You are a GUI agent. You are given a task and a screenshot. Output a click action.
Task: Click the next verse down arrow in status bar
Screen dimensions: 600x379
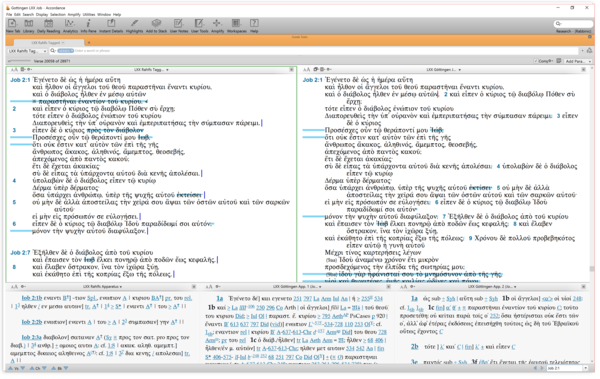[23, 369]
